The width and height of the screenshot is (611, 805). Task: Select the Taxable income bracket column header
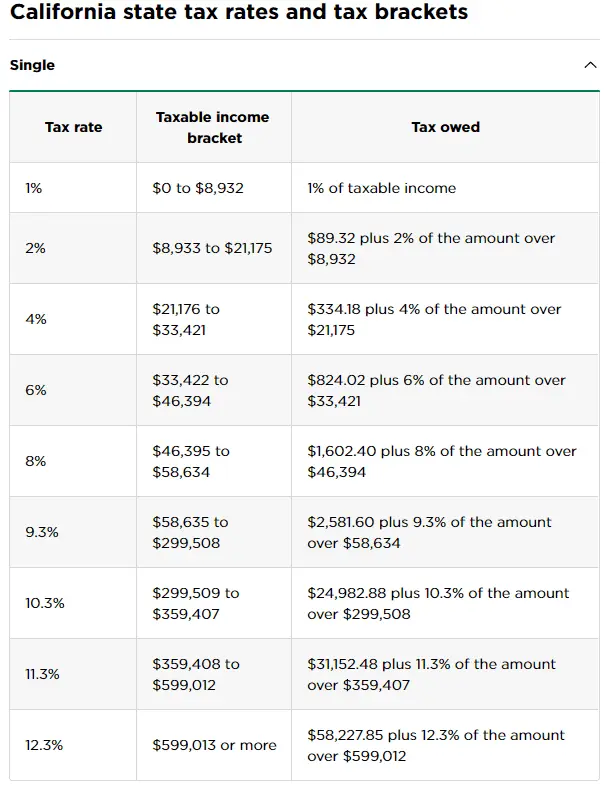tap(214, 127)
